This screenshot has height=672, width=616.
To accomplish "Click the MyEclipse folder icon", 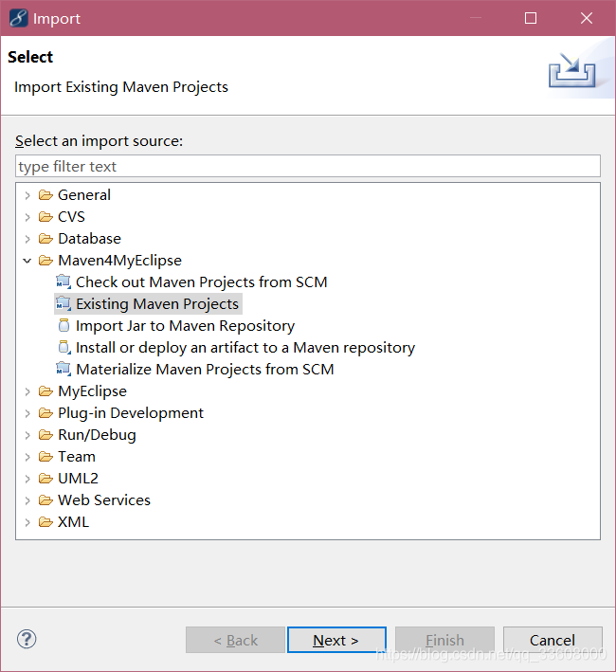I will [x=45, y=391].
